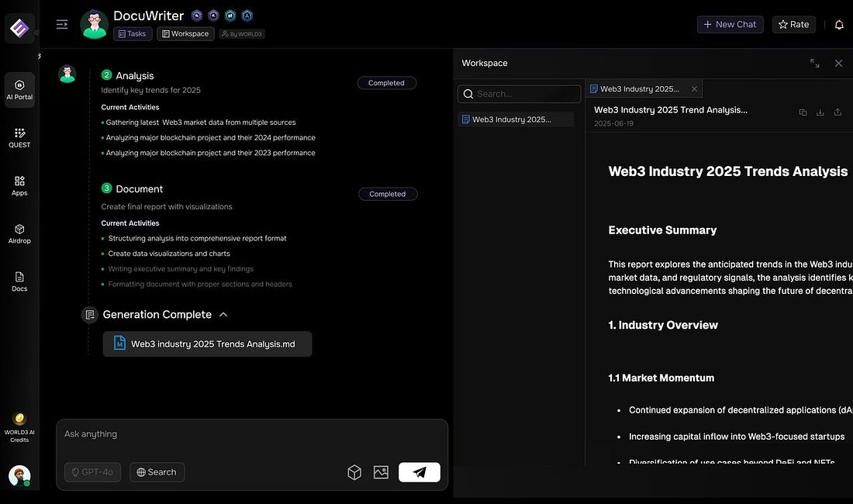
Task: Copy the document using the copy icon
Action: [x=803, y=112]
